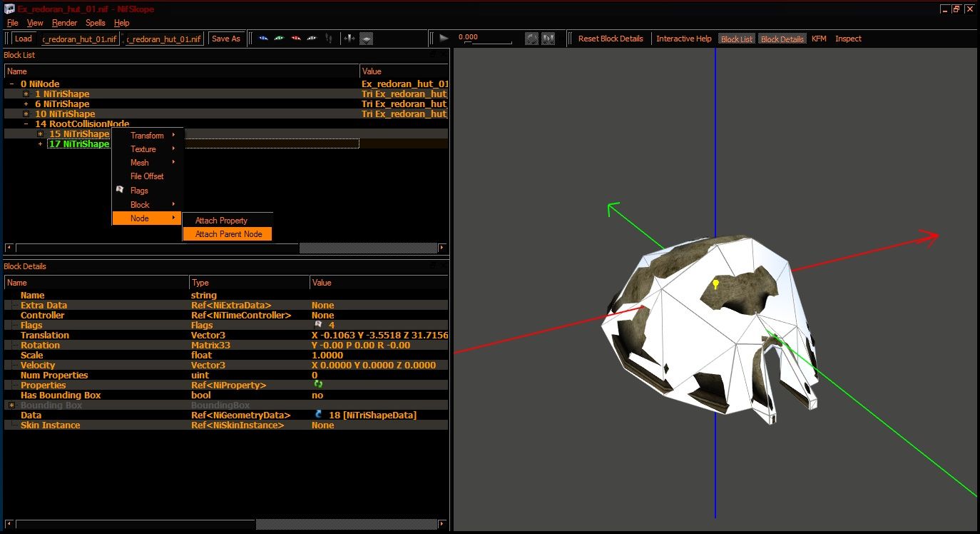Screen dimensions: 980x534
Task: Click the Save As button
Action: [x=226, y=39]
